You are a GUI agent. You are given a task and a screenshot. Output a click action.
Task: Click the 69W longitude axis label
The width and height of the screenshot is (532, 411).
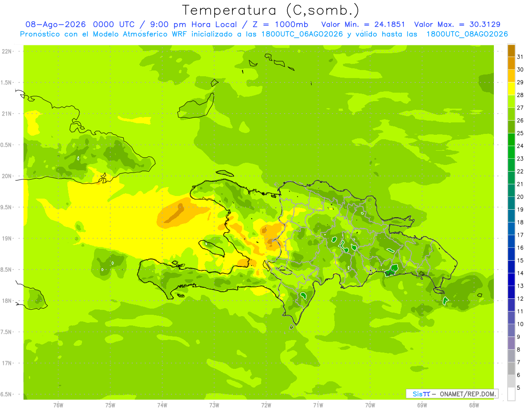click(x=422, y=405)
